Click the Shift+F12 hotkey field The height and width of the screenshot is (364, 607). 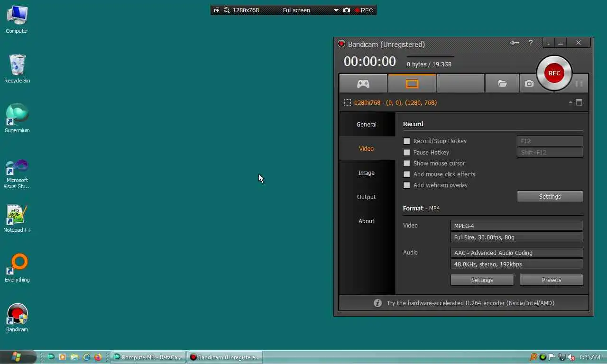550,152
